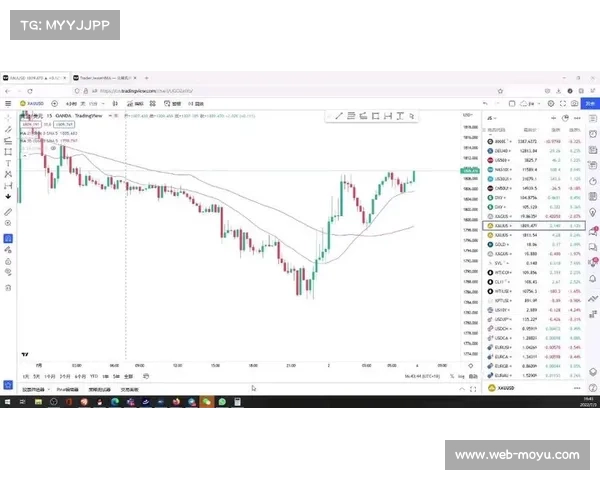Click the blue publish button

(590, 103)
